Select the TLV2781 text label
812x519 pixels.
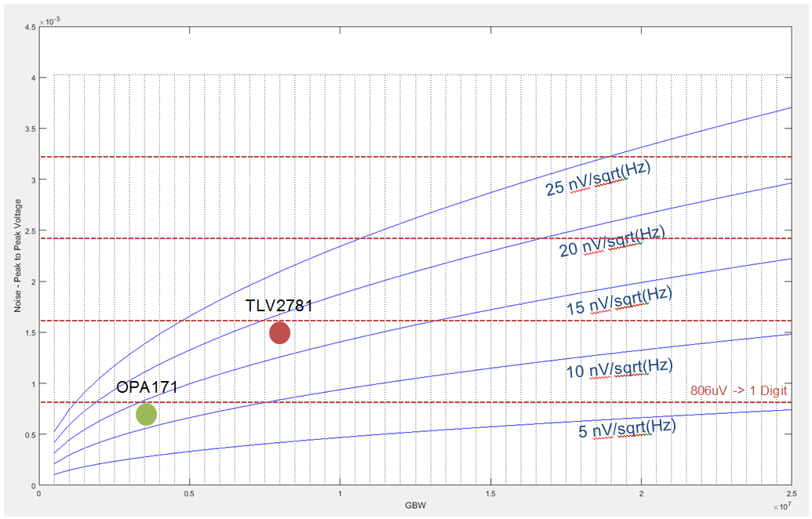click(279, 305)
